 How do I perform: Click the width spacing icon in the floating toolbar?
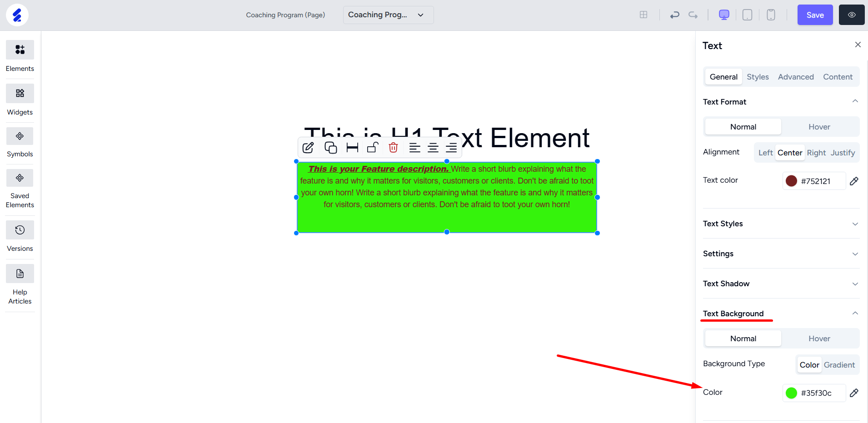click(352, 148)
